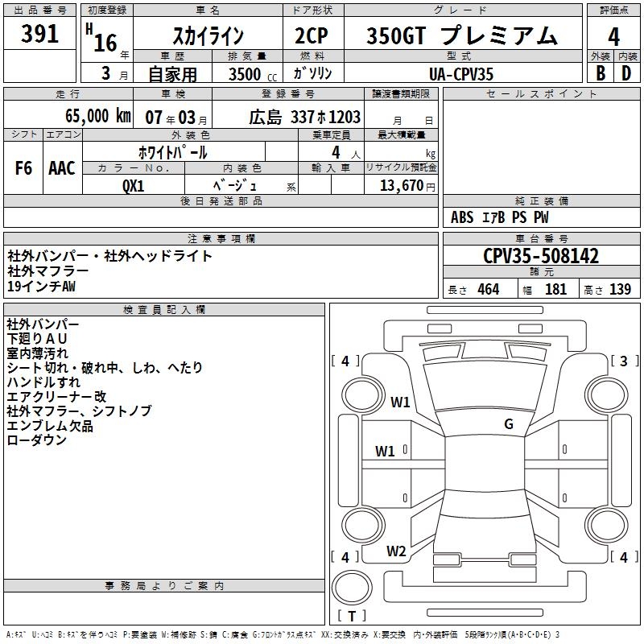Click the recycle deposit 13,670円
Screen dimensions: 644x644
(407, 186)
